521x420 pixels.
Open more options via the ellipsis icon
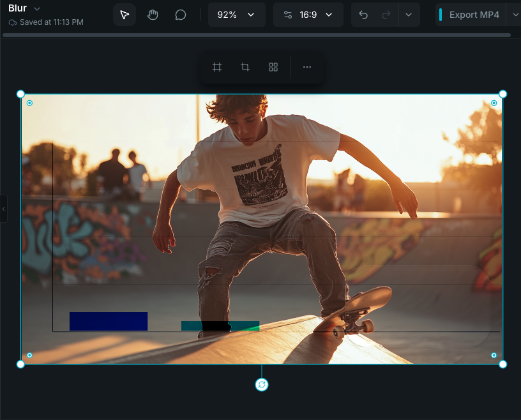point(307,67)
